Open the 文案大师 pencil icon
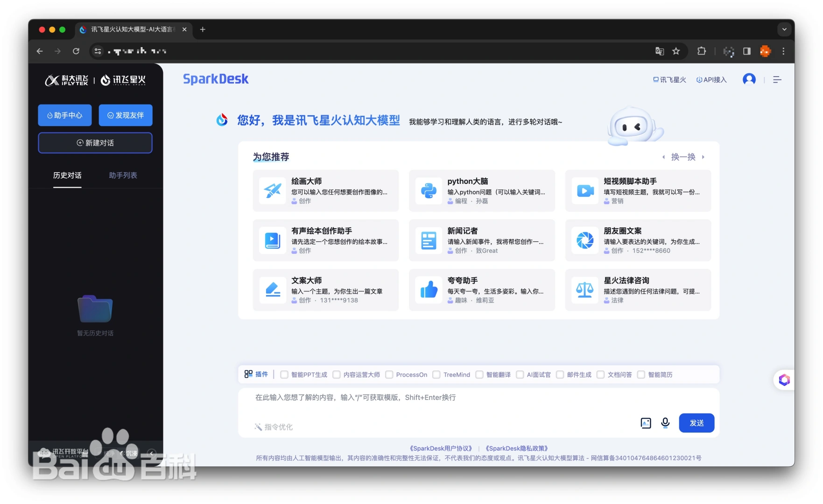 273,290
